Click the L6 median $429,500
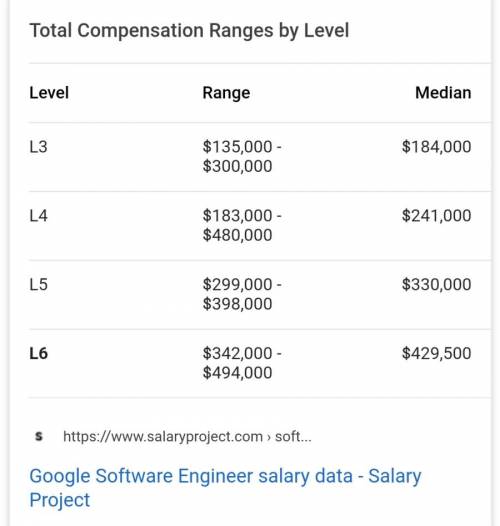The image size is (500, 526). coord(437,353)
